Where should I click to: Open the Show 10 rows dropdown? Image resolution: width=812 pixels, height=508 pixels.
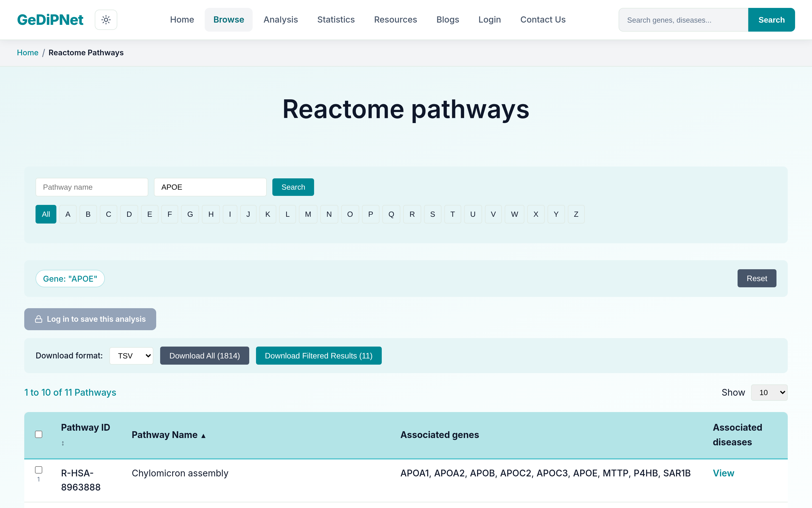pos(769,392)
